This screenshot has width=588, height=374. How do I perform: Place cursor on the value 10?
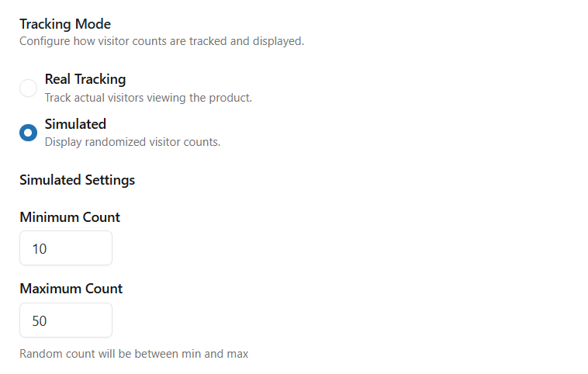click(40, 249)
